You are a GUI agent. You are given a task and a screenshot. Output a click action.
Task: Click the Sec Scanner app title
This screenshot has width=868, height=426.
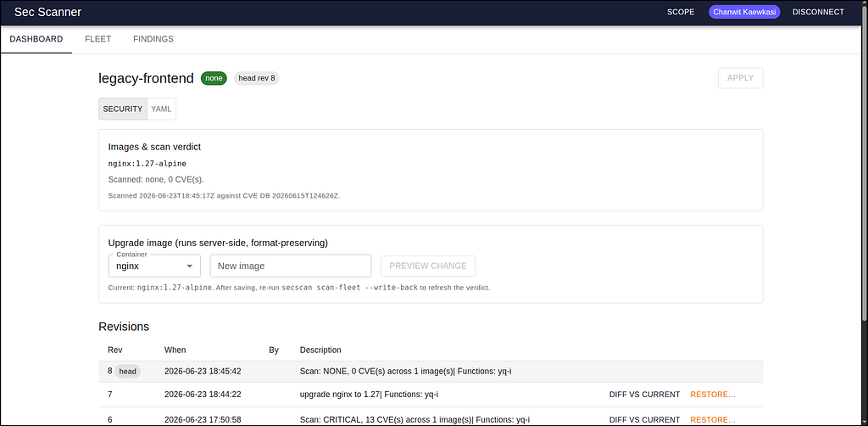pyautogui.click(x=47, y=12)
